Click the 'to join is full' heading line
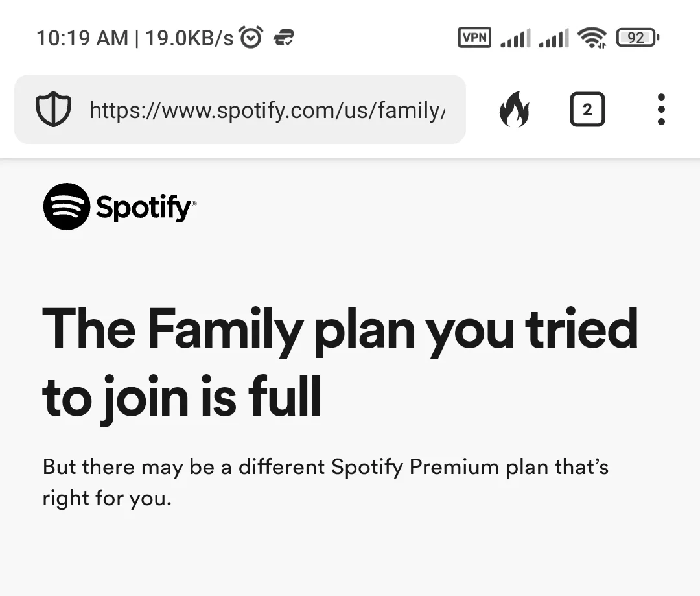The width and height of the screenshot is (700, 596). [x=181, y=398]
